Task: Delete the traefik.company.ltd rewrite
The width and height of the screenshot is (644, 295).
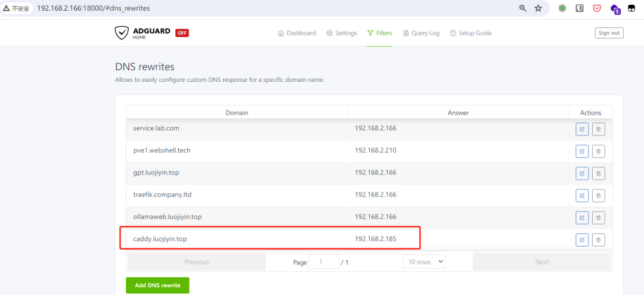Action: click(x=598, y=195)
